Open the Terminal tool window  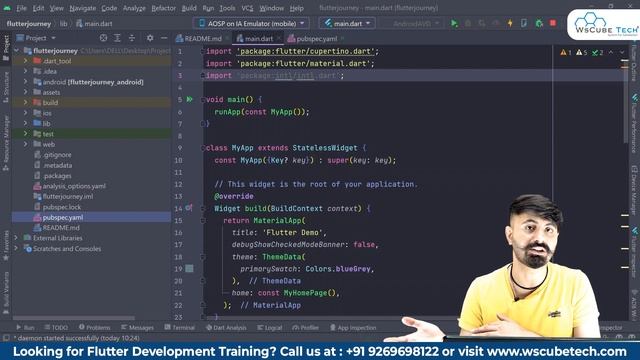coord(180,327)
